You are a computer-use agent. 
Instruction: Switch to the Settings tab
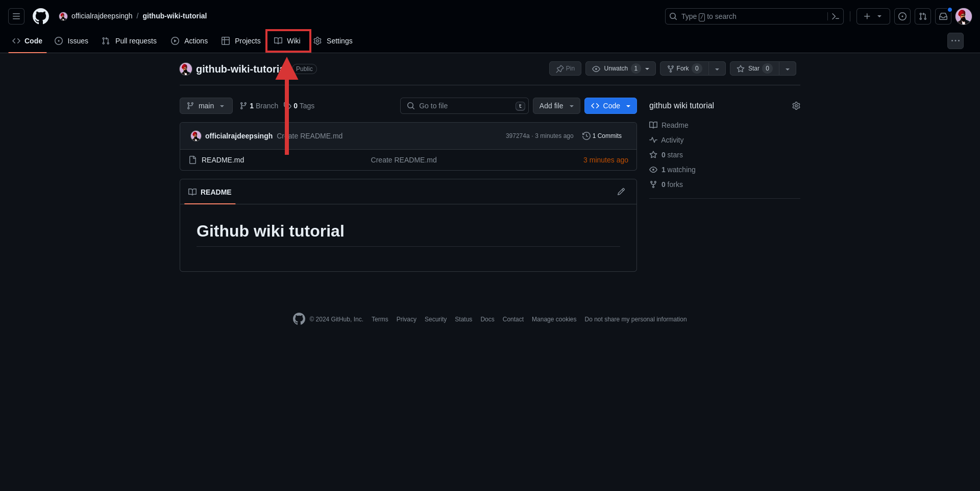click(333, 41)
